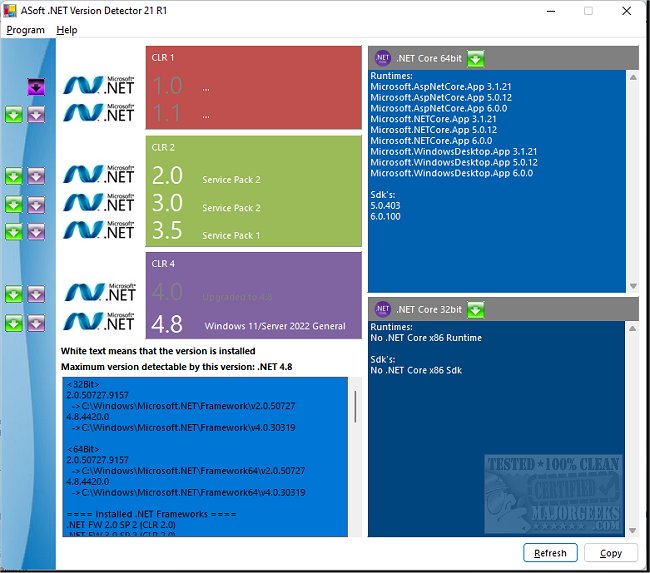
Task: Open the Program menu
Action: coord(25,30)
